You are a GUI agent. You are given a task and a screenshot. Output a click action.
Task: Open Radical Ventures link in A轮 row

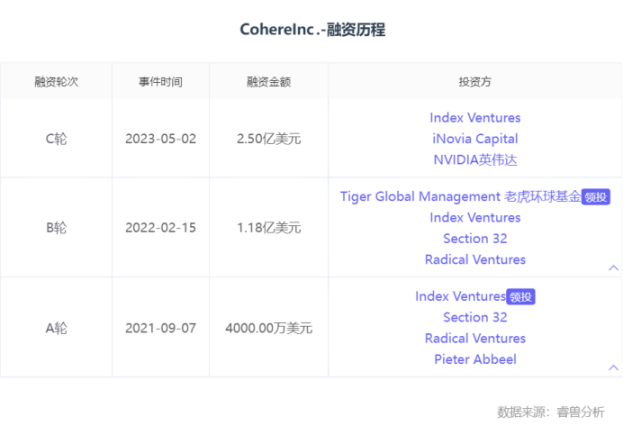pos(475,338)
